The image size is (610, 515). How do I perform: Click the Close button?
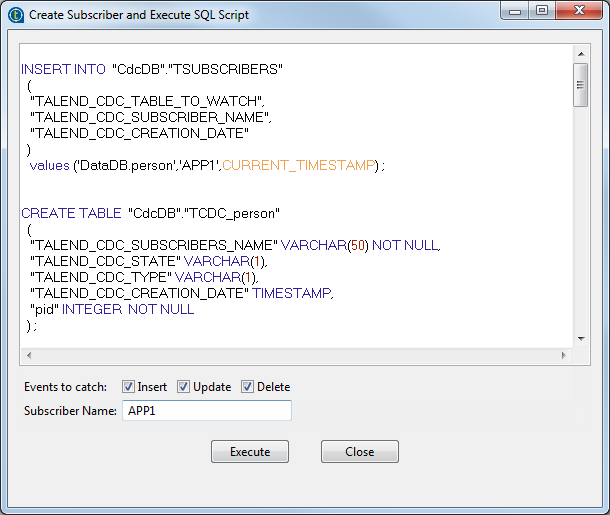(359, 452)
